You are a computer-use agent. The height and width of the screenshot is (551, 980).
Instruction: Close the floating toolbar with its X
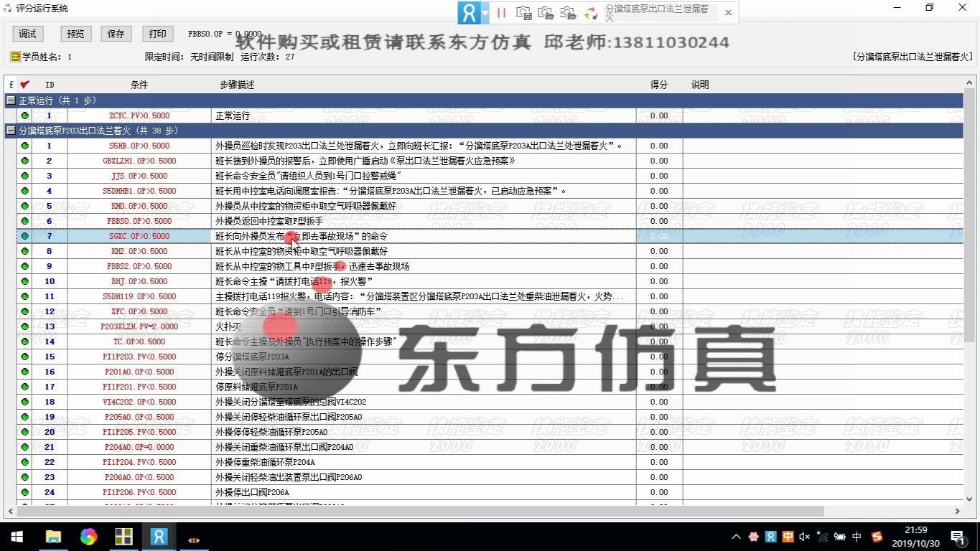click(728, 13)
